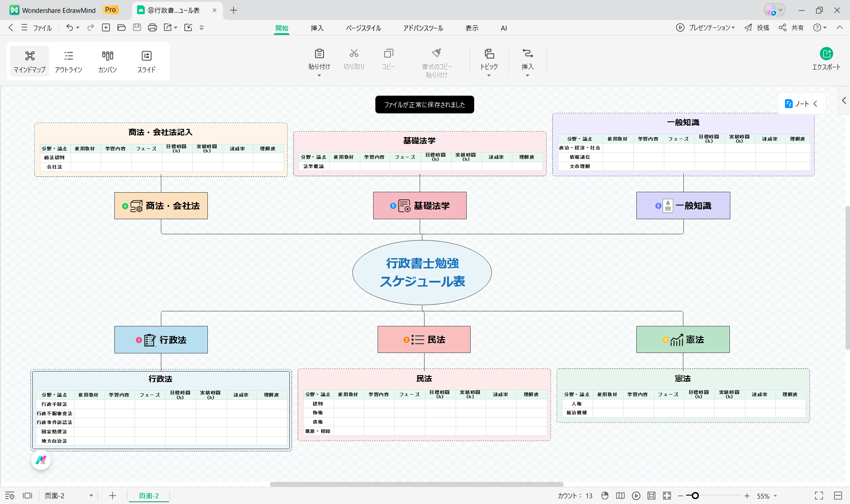
Task: Select the スライド (Slide) view
Action: (x=146, y=61)
